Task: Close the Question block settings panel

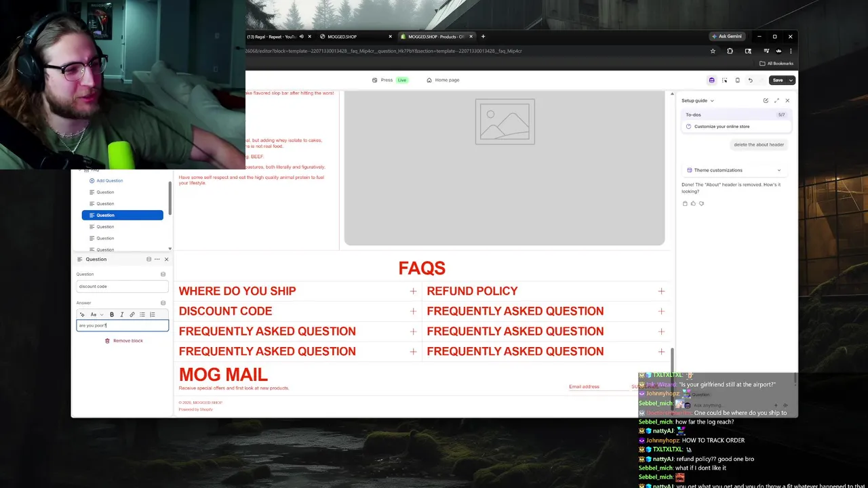Action: tap(166, 259)
